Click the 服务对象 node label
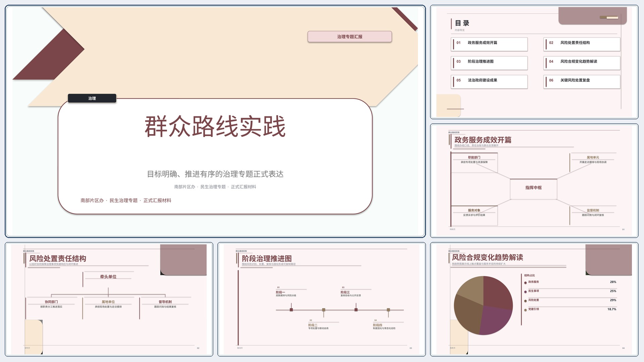The image size is (644, 362). 474,210
